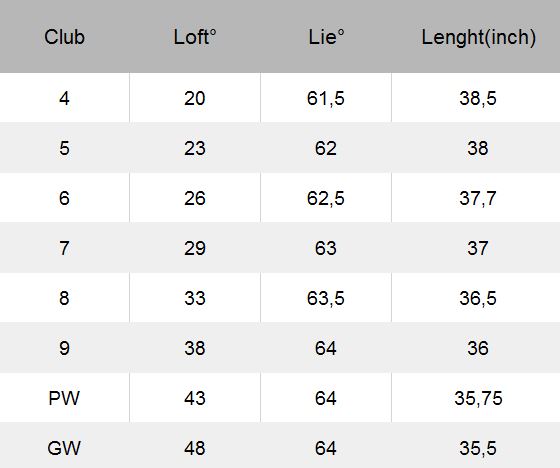Select lie value 62,5

point(326,198)
